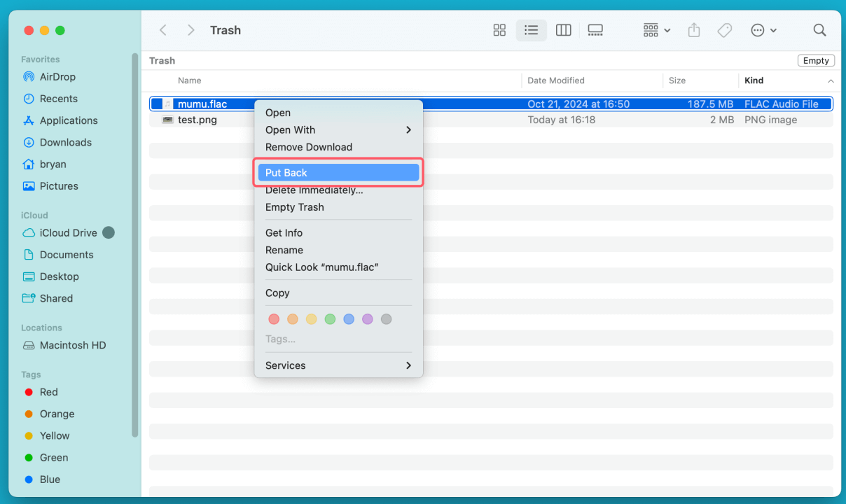Open iCloud Drive from the sidebar
Viewport: 846px width, 504px height.
coord(68,232)
